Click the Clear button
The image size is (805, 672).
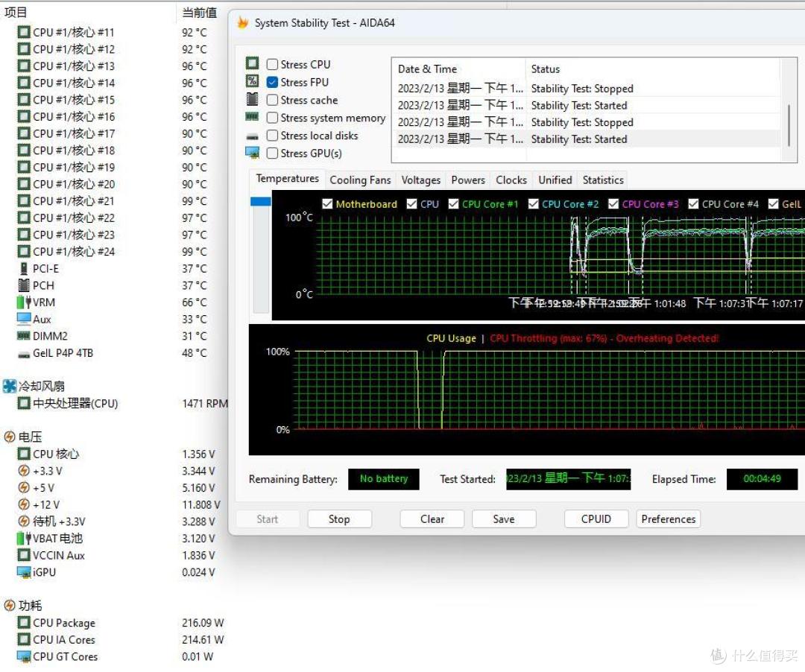(432, 519)
